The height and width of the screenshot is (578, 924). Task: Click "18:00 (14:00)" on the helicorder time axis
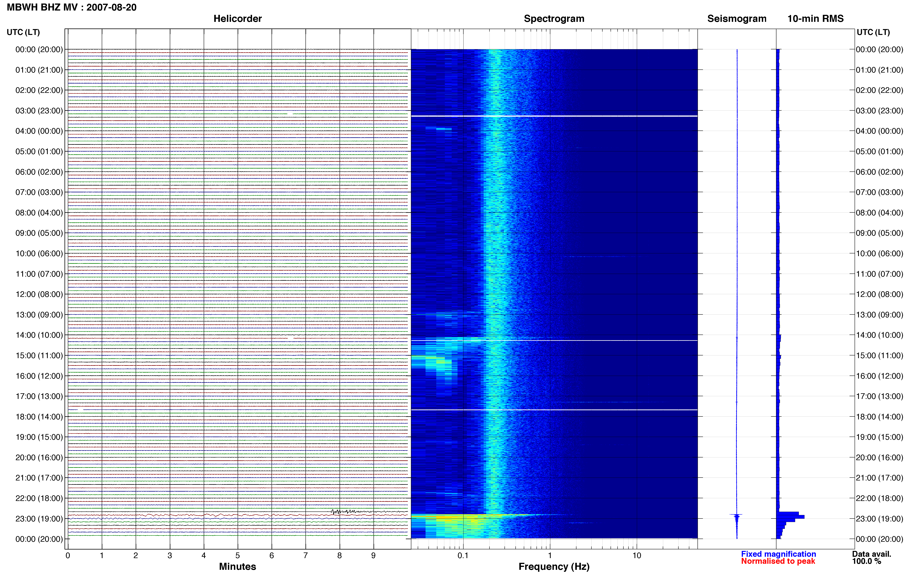39,417
